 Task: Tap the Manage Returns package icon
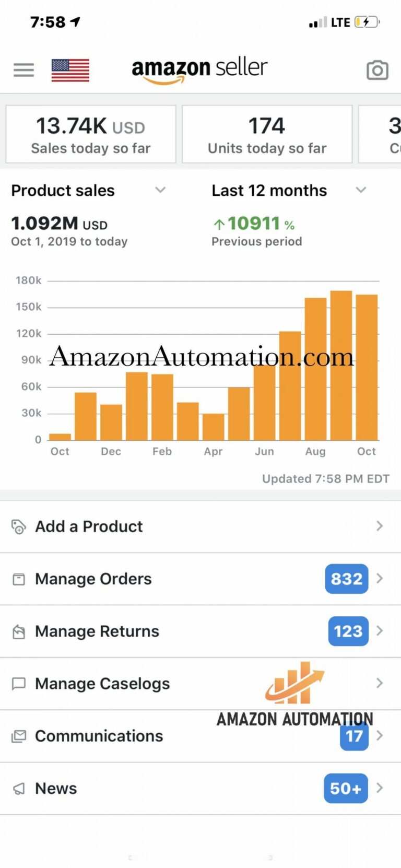pos(19,632)
